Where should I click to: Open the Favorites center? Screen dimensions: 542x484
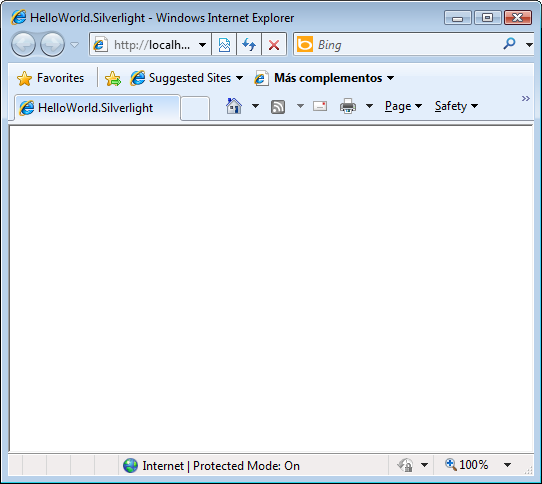click(x=50, y=78)
